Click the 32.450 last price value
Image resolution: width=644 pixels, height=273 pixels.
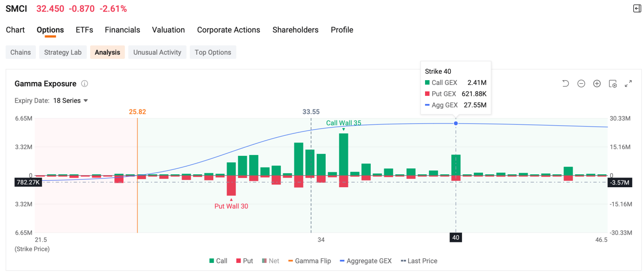[50, 9]
